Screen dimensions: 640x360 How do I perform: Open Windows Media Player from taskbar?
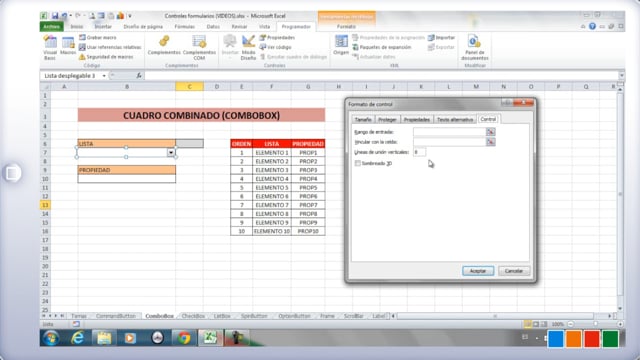(x=130, y=338)
